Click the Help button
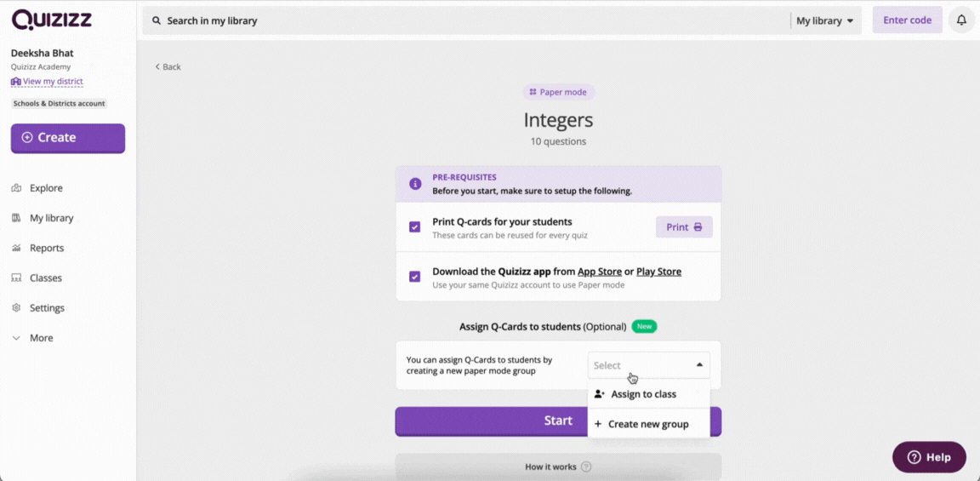Viewport: 980px width, 481px height. pos(929,457)
